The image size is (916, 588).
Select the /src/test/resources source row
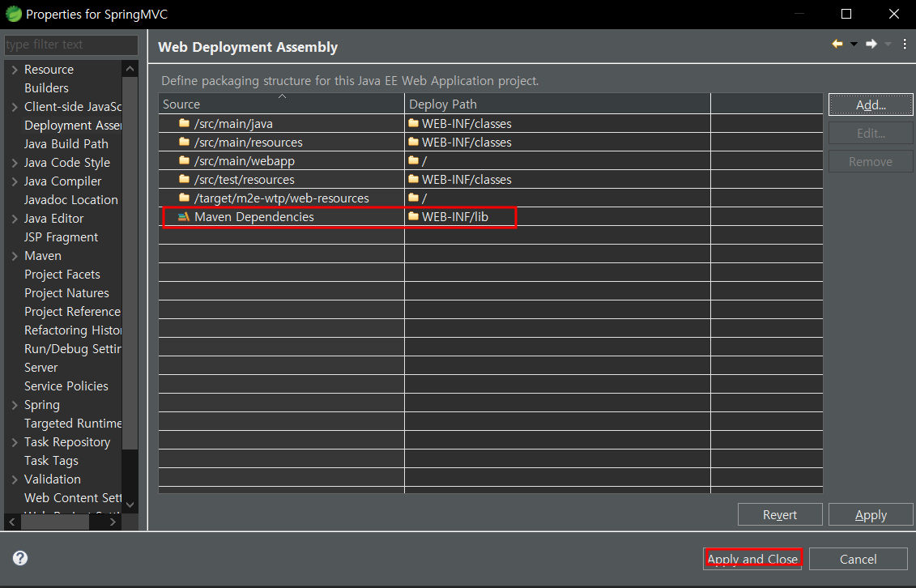491,179
